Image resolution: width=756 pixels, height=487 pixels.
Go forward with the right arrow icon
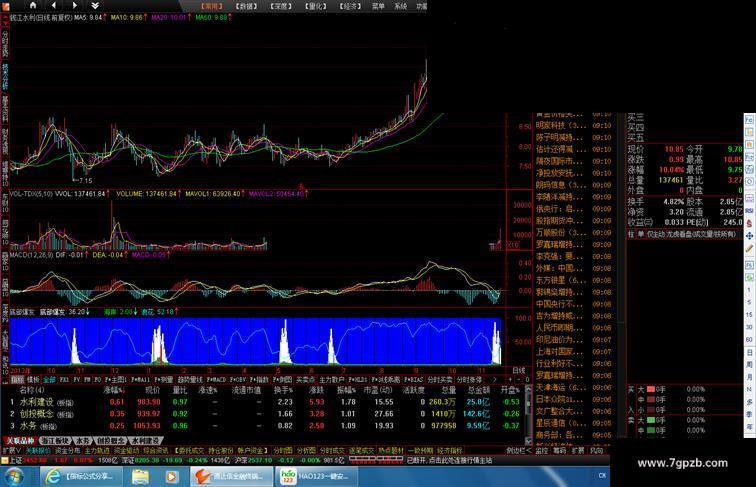point(74,5)
